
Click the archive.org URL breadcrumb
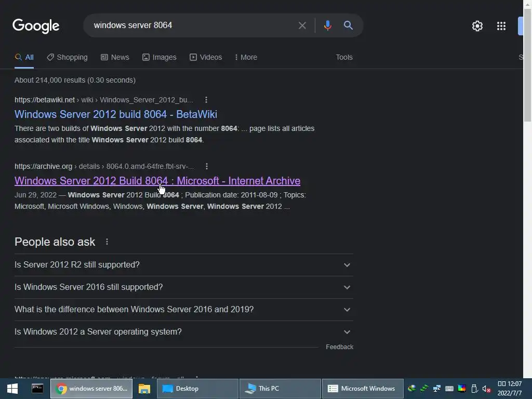tap(104, 166)
